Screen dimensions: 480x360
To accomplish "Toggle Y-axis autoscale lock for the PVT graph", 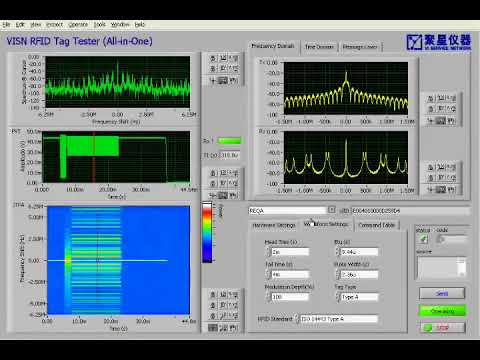I will (213, 183).
